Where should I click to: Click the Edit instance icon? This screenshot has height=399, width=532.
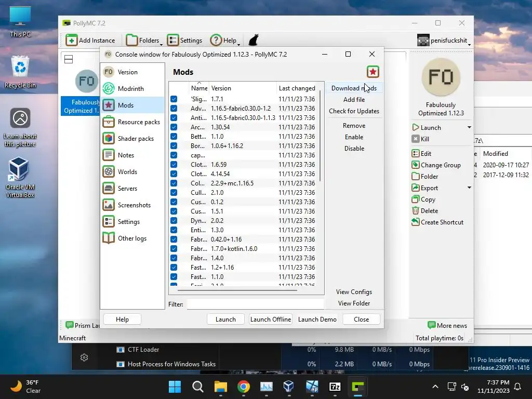click(415, 153)
